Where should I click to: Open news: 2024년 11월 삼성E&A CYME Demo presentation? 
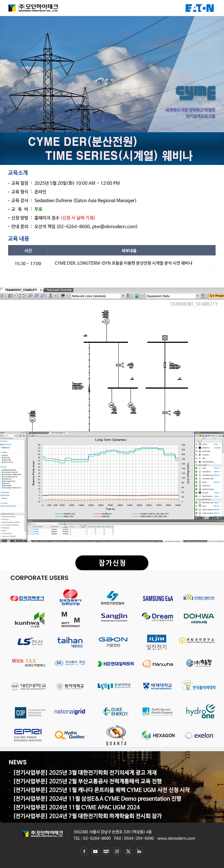(97, 799)
